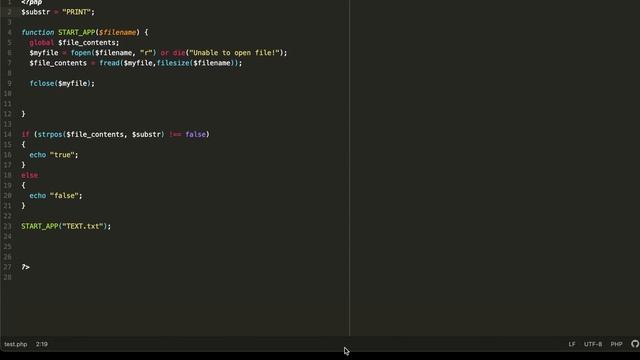
Task: Click the "PRINT" string on line 2
Action: coord(76,12)
